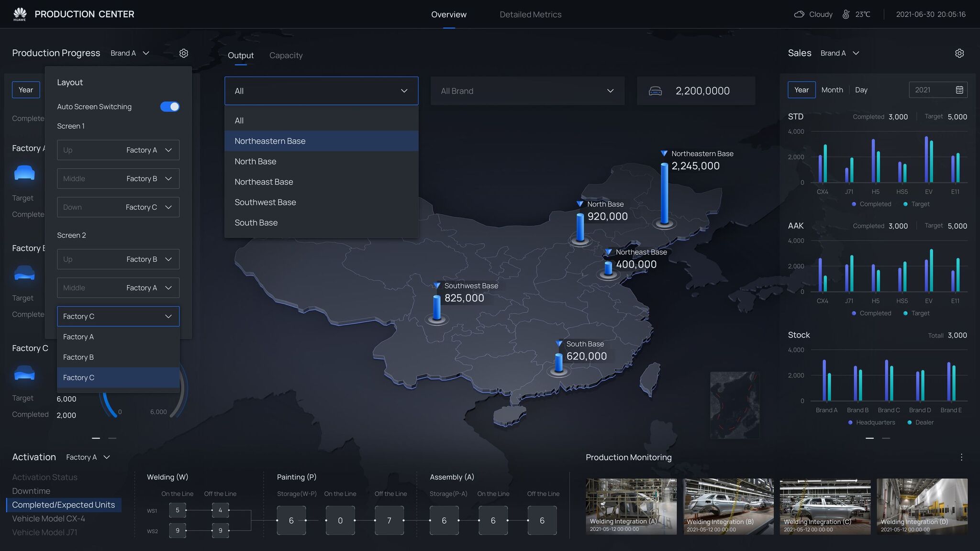980x551 pixels.
Task: Open Welding Integration (C) camera thumbnail
Action: click(x=825, y=507)
